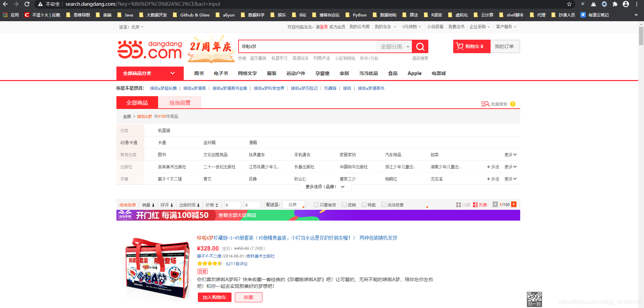This screenshot has width=644, height=308.
Task: Open 我的订单
Action: click(x=505, y=46)
